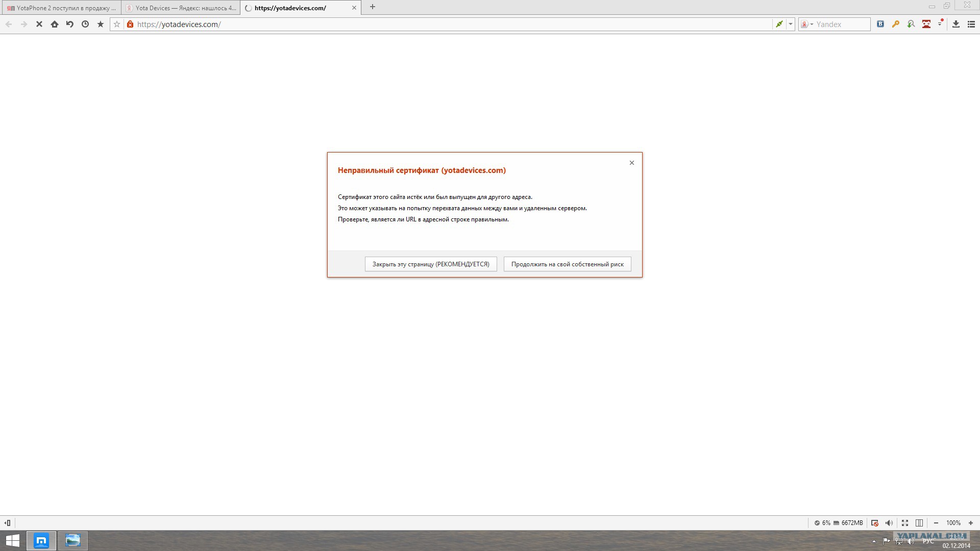Screen dimensions: 980x551
Task: Open the VK extension icon
Action: [880, 24]
